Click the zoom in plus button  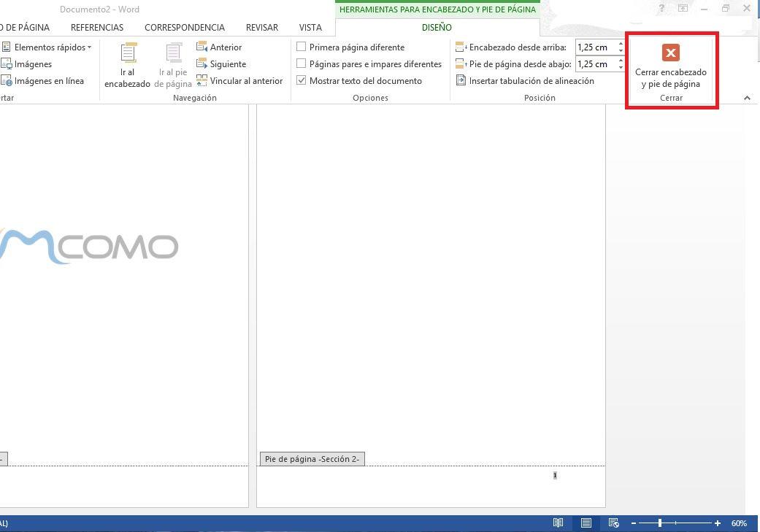click(718, 523)
